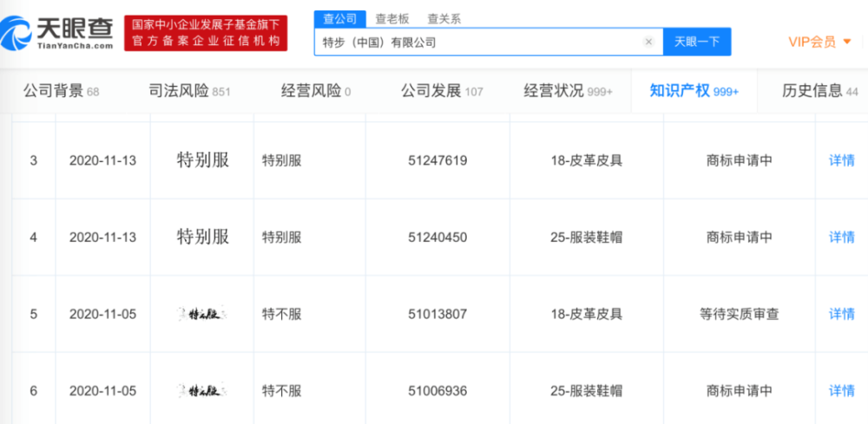Open the VIP会员 dropdown arrow
Screen dimensions: 868x424
click(845, 42)
